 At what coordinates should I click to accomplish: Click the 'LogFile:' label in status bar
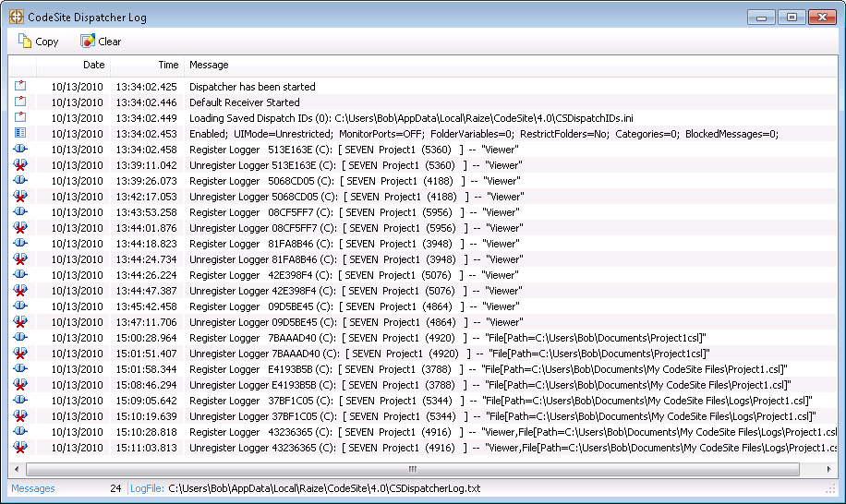[147, 488]
